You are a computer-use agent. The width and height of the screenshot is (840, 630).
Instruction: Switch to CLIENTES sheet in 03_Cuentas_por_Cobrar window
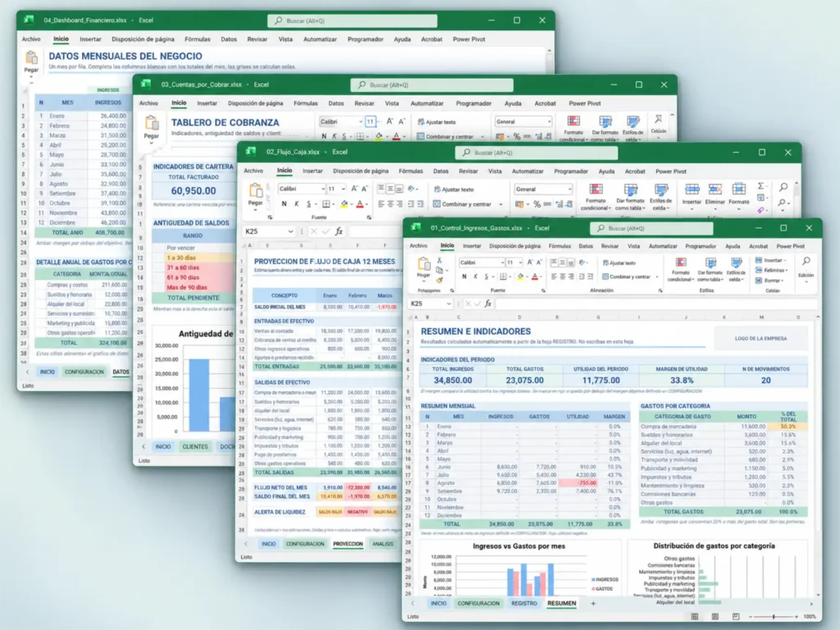[x=195, y=446]
